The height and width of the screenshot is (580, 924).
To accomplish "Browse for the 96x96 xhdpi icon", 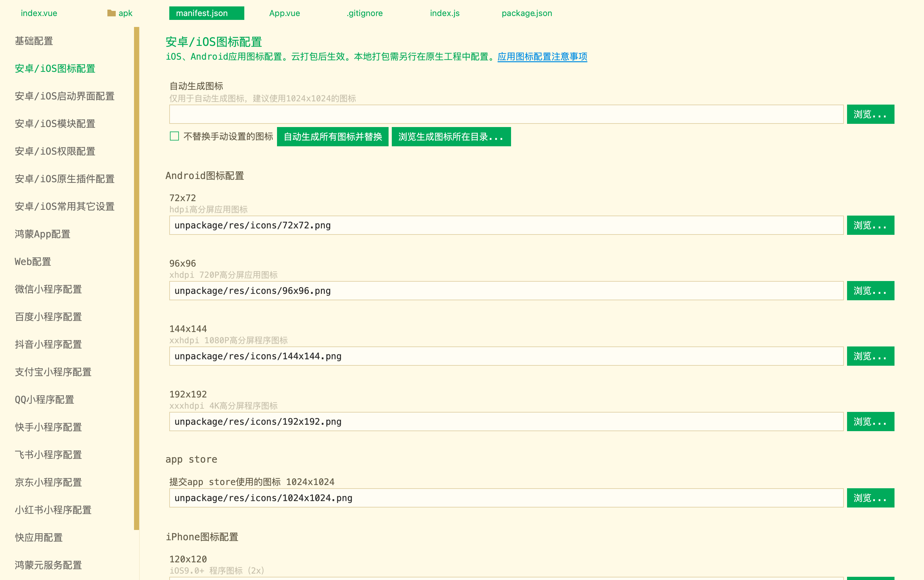I will 870,291.
